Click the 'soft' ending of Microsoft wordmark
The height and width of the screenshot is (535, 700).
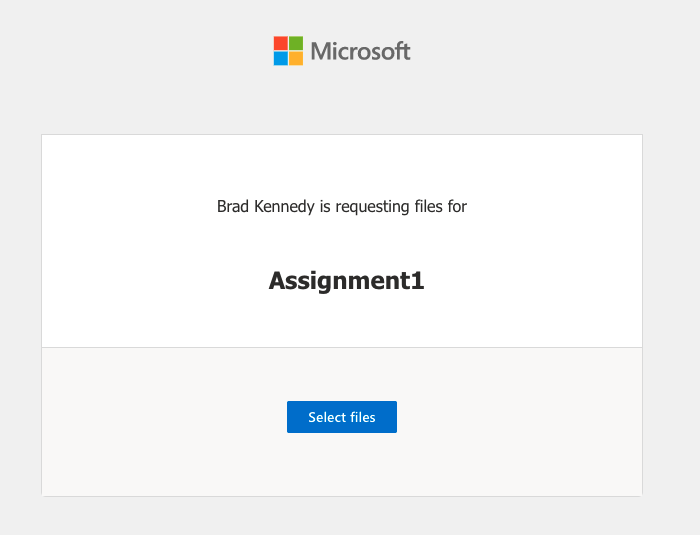click(x=391, y=51)
